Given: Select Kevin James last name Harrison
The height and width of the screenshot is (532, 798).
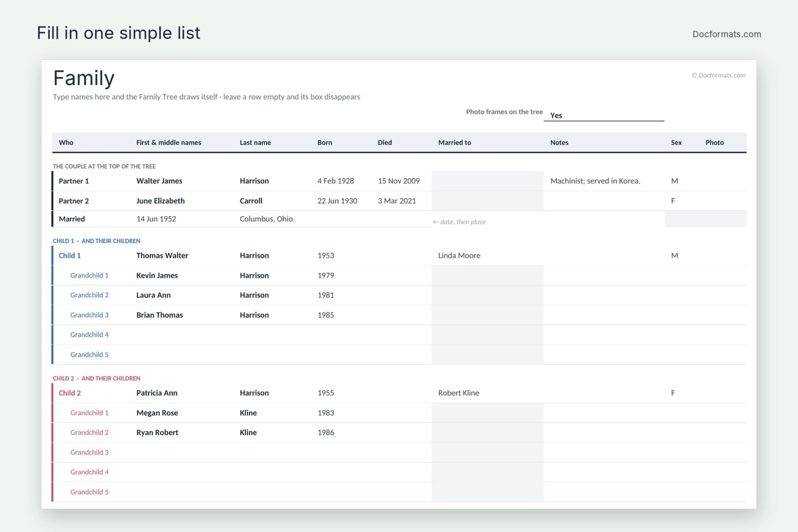Looking at the screenshot, I should [254, 275].
